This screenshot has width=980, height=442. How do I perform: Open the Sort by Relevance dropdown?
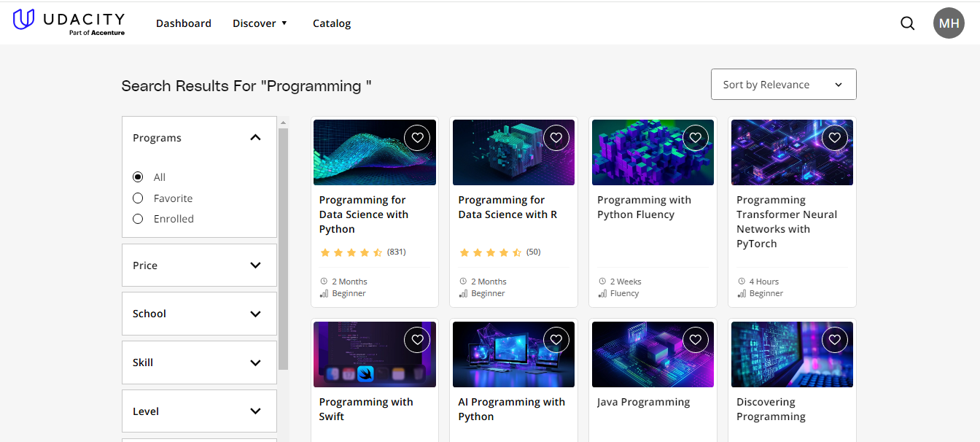783,84
